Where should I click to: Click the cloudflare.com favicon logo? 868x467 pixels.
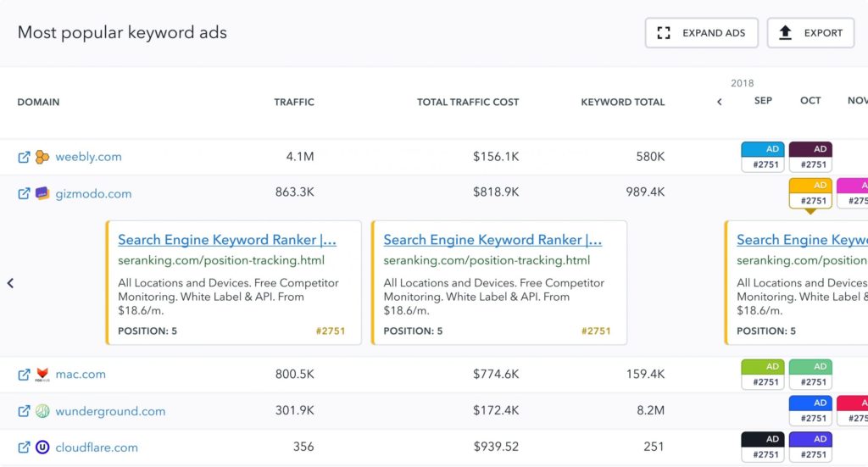(42, 448)
